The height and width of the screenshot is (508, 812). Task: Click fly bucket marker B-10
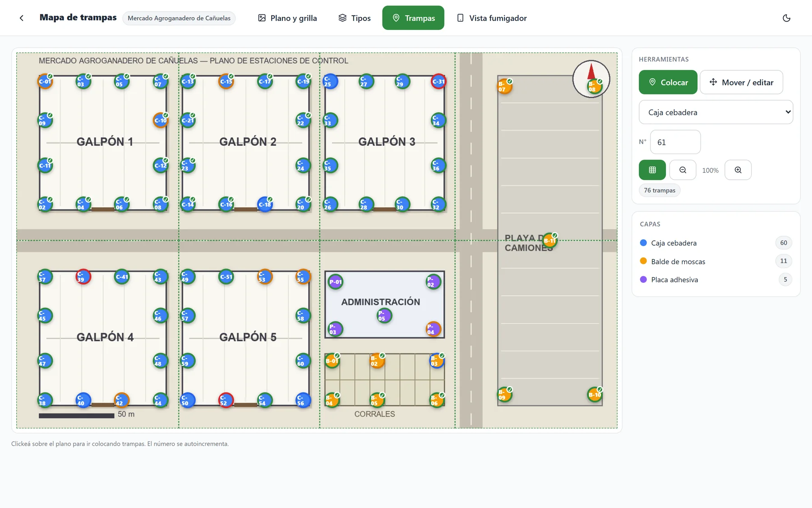pos(595,395)
